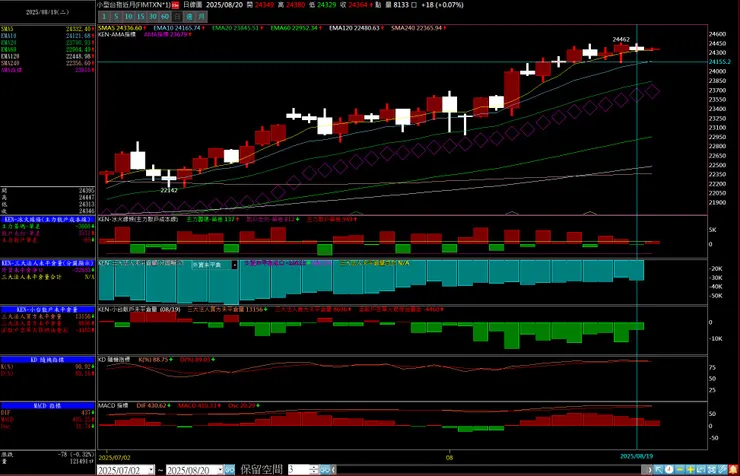Select the 60-minute timeframe button
The image size is (740, 476).
tap(165, 17)
